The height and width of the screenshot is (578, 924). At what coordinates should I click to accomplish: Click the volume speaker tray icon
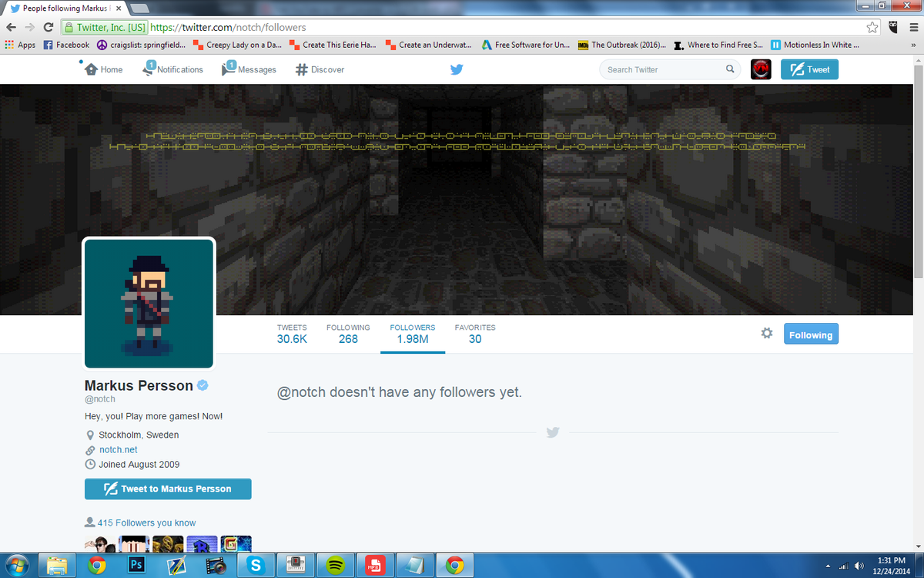tap(859, 566)
